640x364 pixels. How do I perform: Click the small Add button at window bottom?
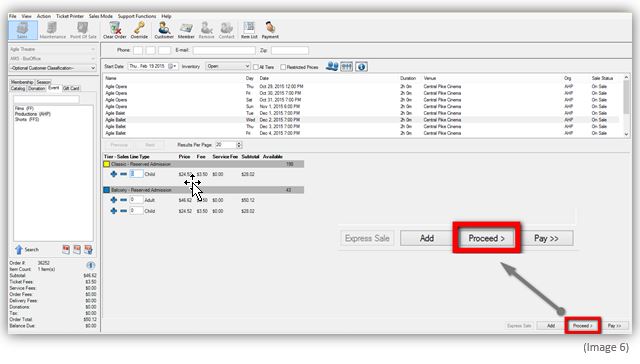pyautogui.click(x=551, y=326)
